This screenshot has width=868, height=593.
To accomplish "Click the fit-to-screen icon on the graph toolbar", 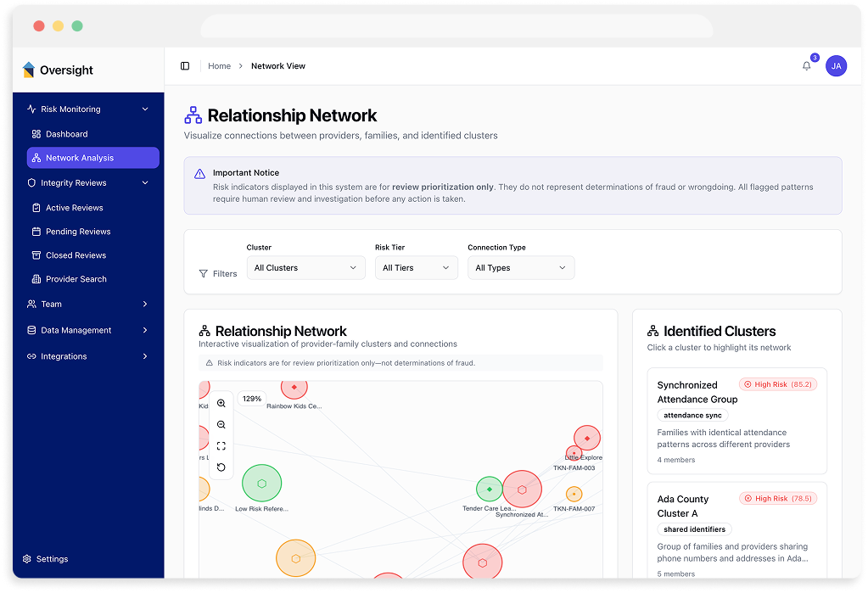I will (221, 445).
